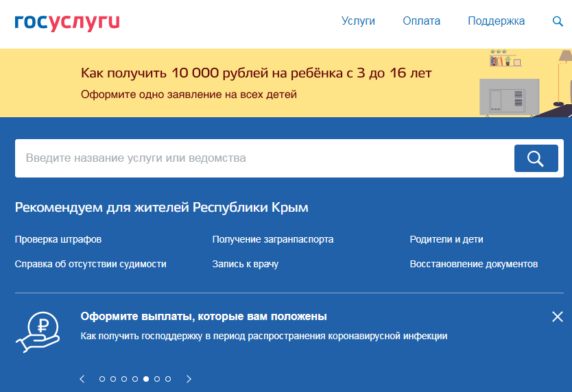Select the seventh carousel dot

point(168,379)
